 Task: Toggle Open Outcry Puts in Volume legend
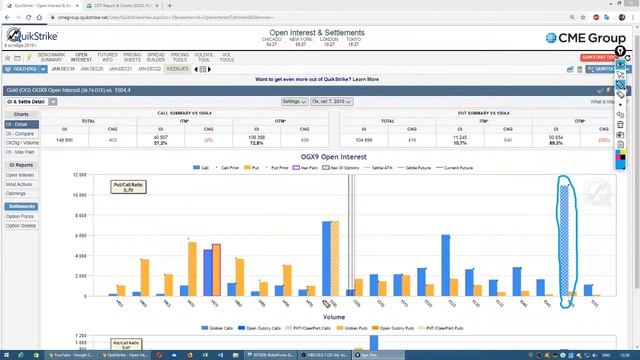pos(393,328)
